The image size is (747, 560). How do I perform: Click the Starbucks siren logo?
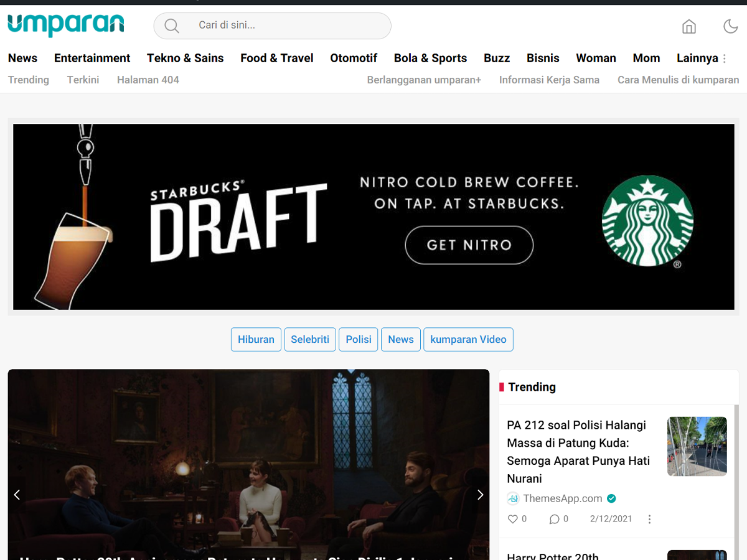point(647,221)
